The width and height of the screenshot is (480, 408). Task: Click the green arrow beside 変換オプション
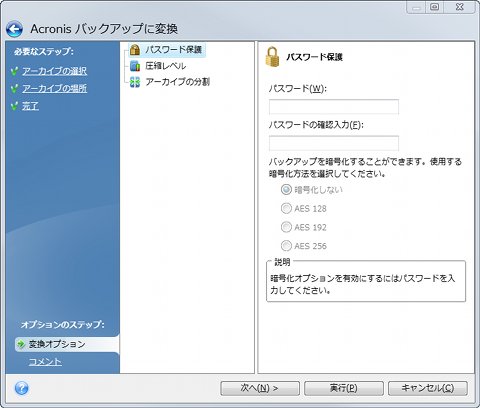21,344
